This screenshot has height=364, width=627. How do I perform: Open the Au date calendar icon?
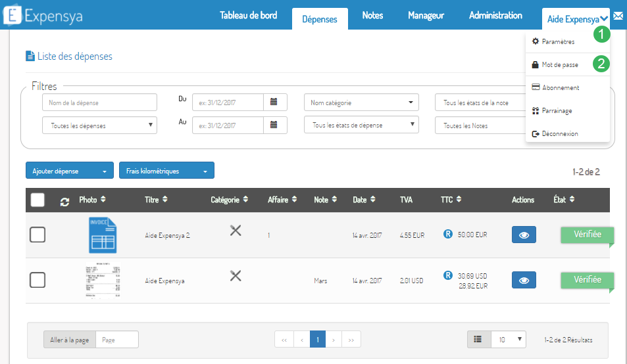pyautogui.click(x=274, y=125)
